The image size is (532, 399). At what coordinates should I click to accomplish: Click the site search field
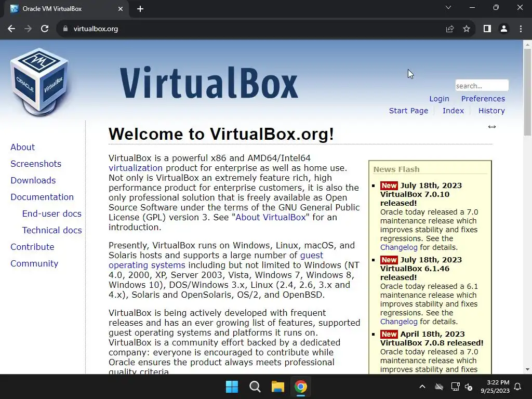pyautogui.click(x=482, y=86)
